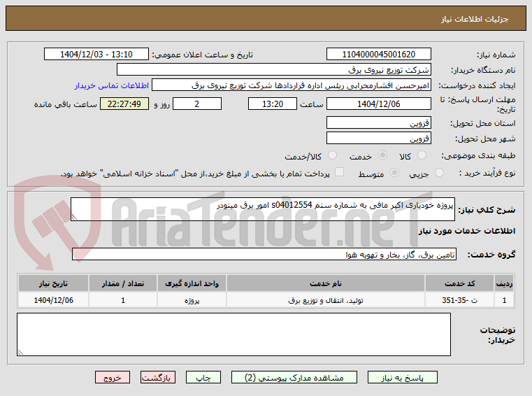
Task: Click the deadline time field 13:20
Action: pyautogui.click(x=273, y=104)
